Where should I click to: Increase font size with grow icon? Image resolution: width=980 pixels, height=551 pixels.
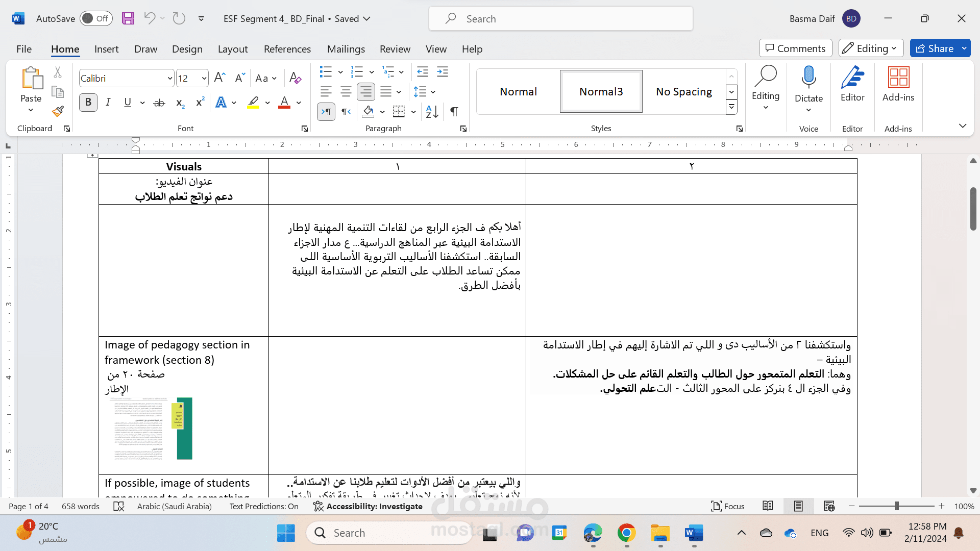[x=219, y=78]
